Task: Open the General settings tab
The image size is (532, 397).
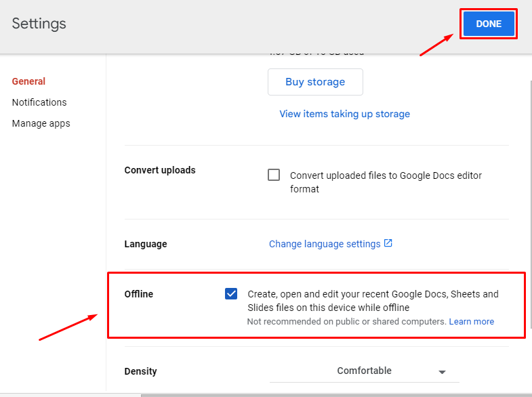Action: tap(28, 81)
